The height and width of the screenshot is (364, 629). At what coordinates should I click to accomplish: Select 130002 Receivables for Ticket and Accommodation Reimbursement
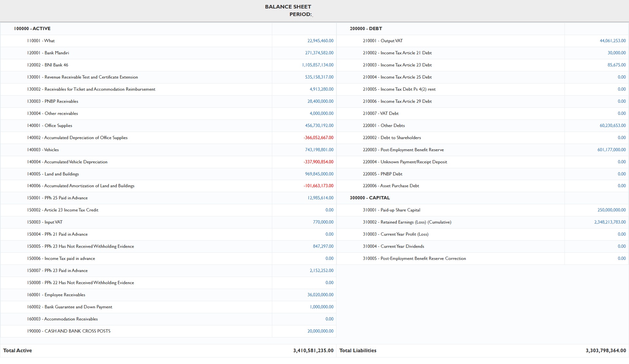pos(91,89)
